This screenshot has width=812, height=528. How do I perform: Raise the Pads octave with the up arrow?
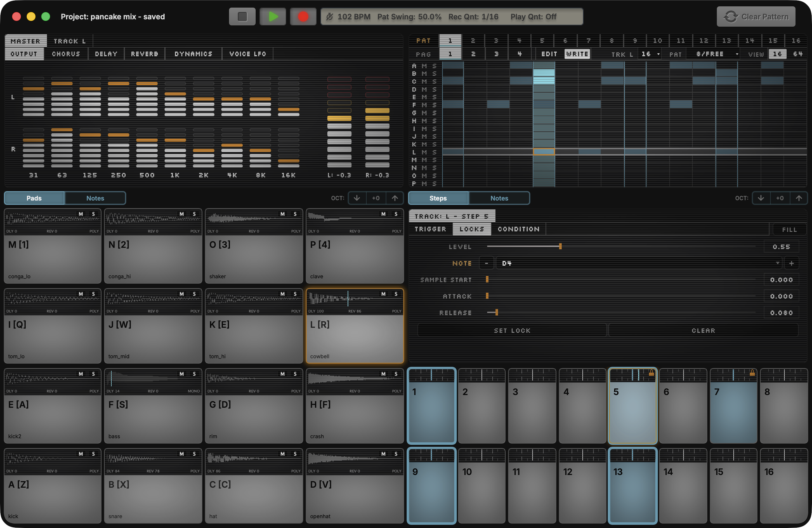coord(395,198)
